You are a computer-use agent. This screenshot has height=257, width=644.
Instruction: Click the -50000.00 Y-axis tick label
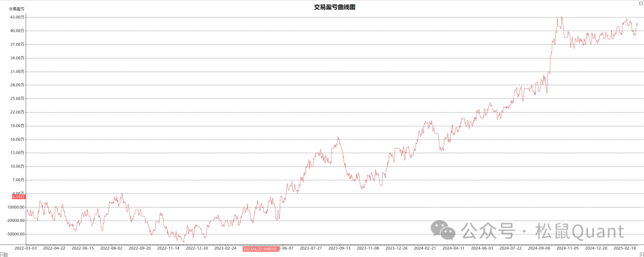tap(16, 234)
